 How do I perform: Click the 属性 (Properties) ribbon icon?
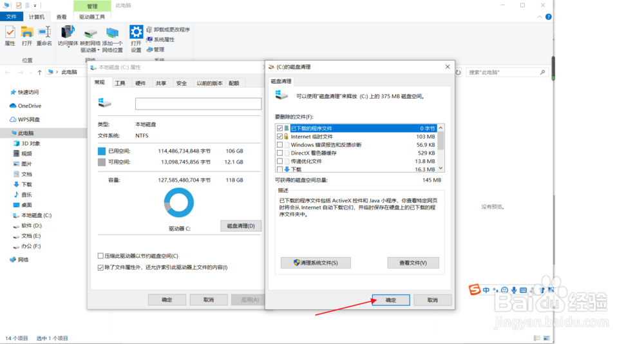(x=10, y=36)
